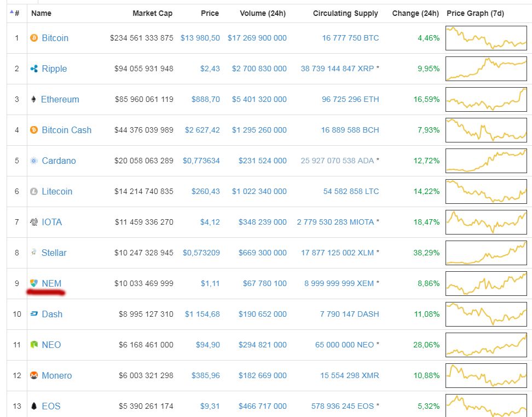This screenshot has height=417, width=532.
Task: Click Ethereum volume $5 401 320 000
Action: [259, 100]
